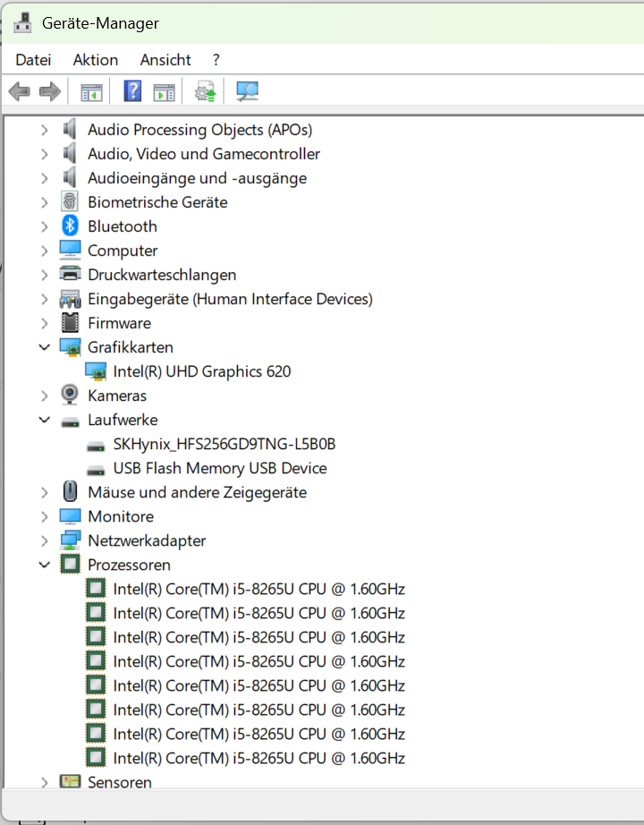The image size is (644, 825).
Task: Expand the Sensoren node
Action: point(45,782)
